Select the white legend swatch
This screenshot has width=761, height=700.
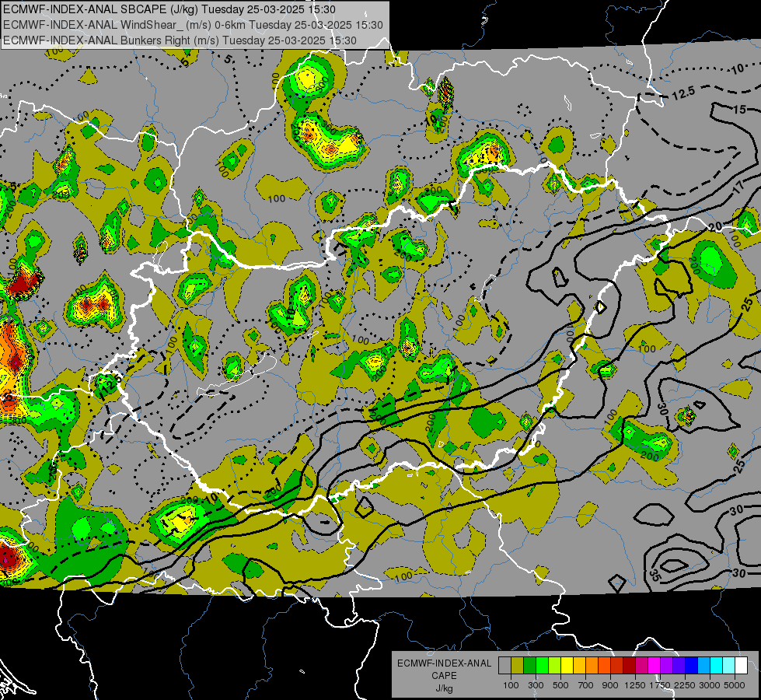(741, 666)
